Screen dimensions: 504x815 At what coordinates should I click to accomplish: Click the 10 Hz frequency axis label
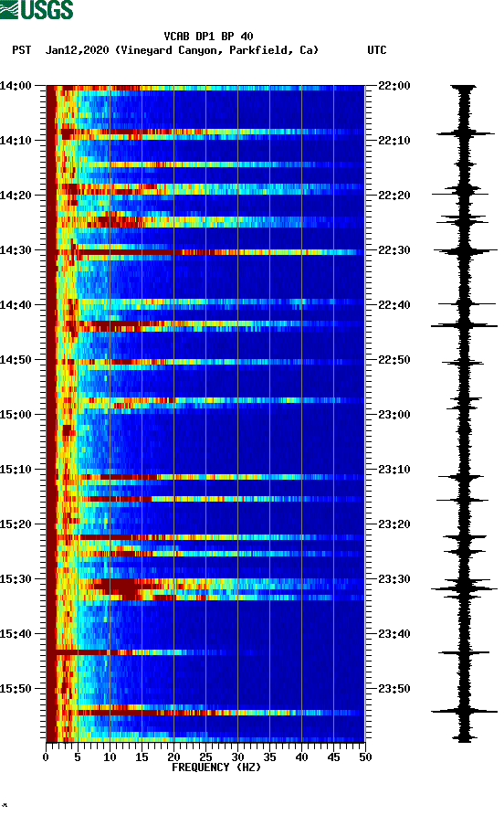[x=110, y=757]
